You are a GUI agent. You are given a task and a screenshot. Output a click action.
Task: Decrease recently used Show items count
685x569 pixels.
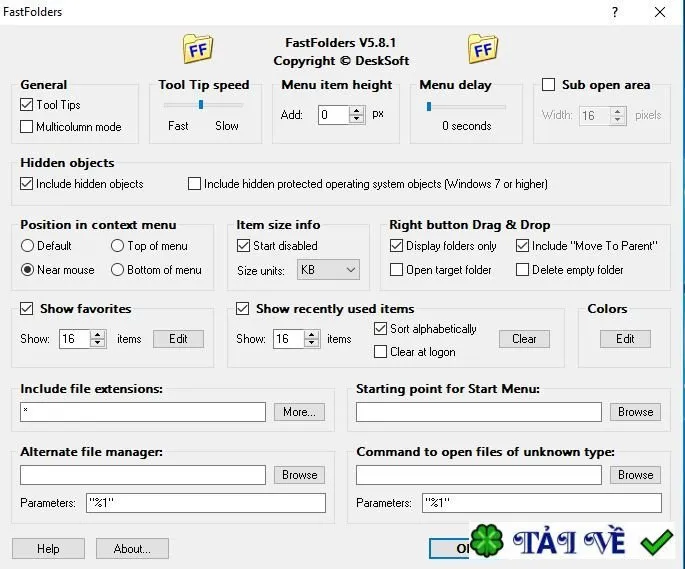tap(311, 343)
